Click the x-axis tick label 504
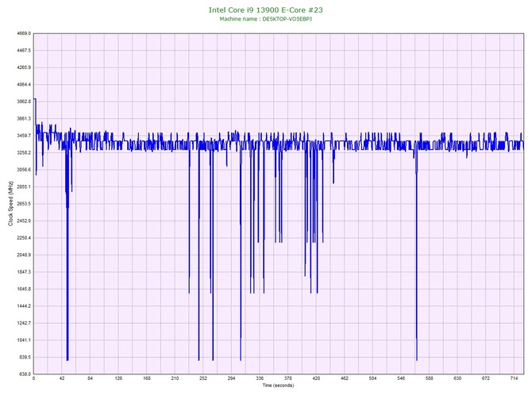The width and height of the screenshot is (532, 399). pos(373,378)
